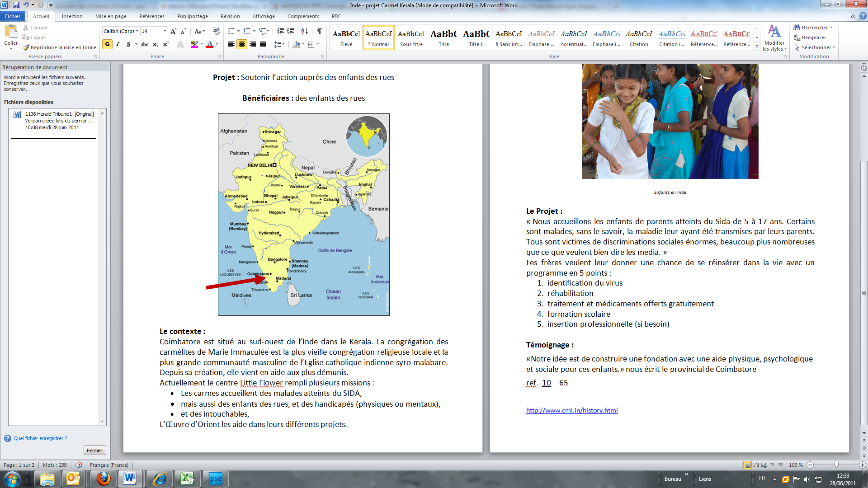The image size is (868, 488).
Task: Click the sort A-Z icon
Action: pyautogui.click(x=304, y=31)
